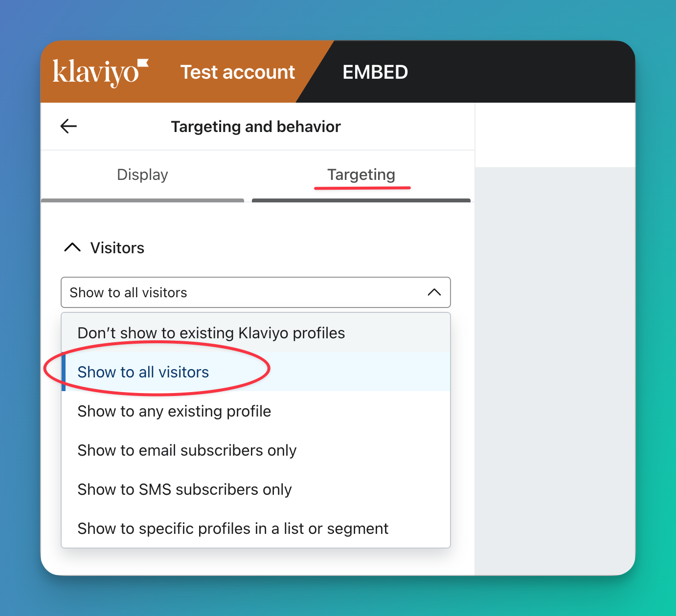Choose Don't show to existing Klaviyo profiles
676x616 pixels.
point(255,333)
